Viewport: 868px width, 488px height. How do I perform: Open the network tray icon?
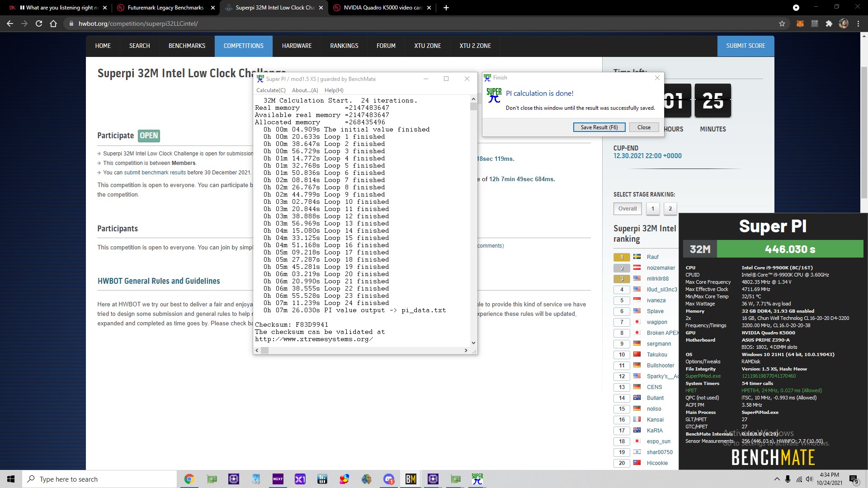click(799, 479)
